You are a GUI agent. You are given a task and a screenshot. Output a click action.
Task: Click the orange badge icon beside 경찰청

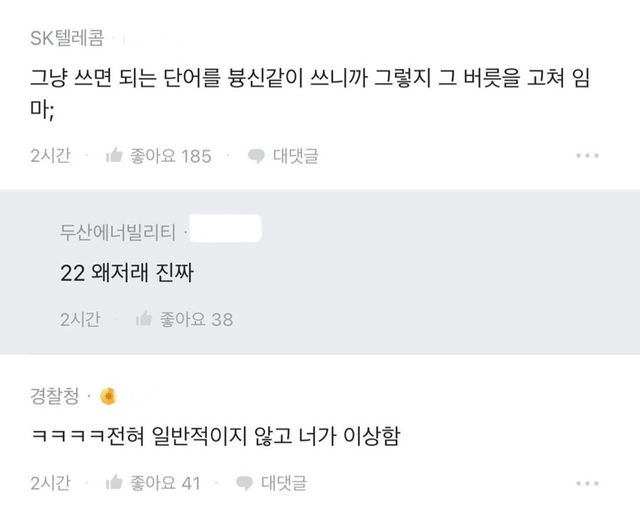(x=107, y=396)
